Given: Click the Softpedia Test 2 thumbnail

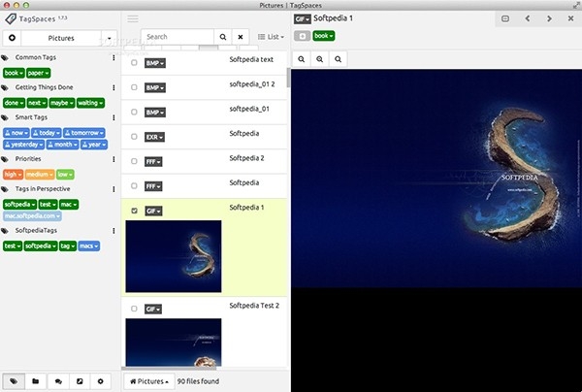Looking at the screenshot, I should [174, 343].
